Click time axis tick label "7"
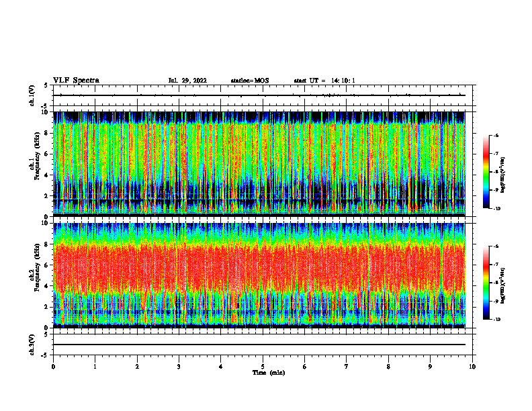This screenshot has width=532, height=411. [x=347, y=367]
